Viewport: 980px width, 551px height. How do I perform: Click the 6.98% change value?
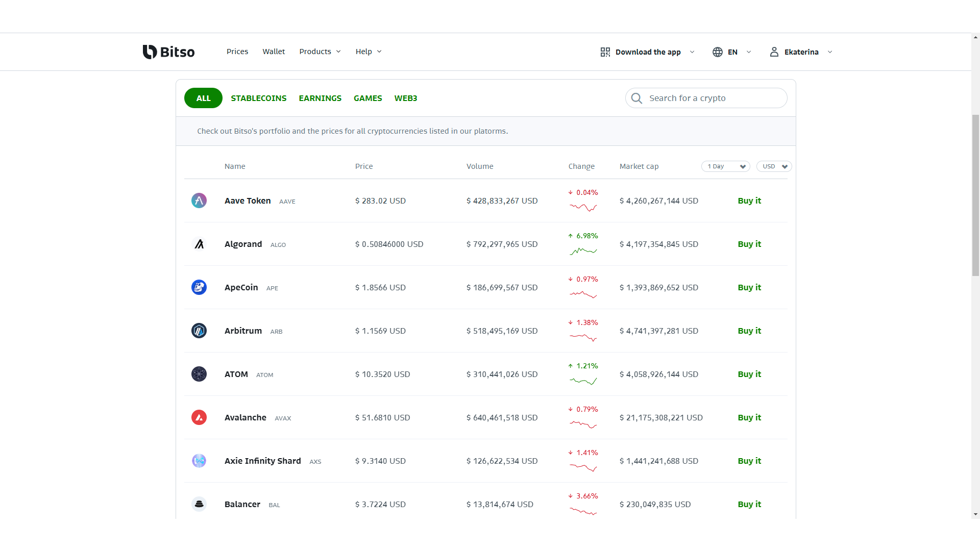[x=587, y=236]
